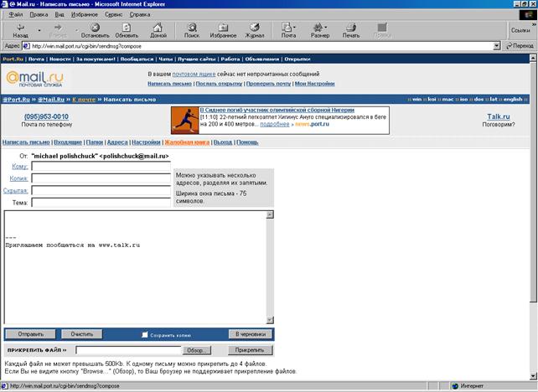
Task: Click inside the message body text area
Action: (x=135, y=267)
